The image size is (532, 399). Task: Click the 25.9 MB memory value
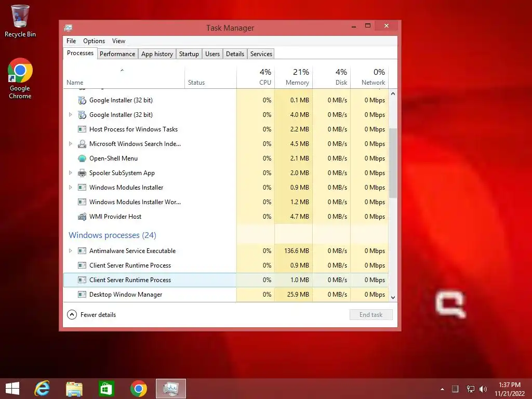tap(298, 295)
